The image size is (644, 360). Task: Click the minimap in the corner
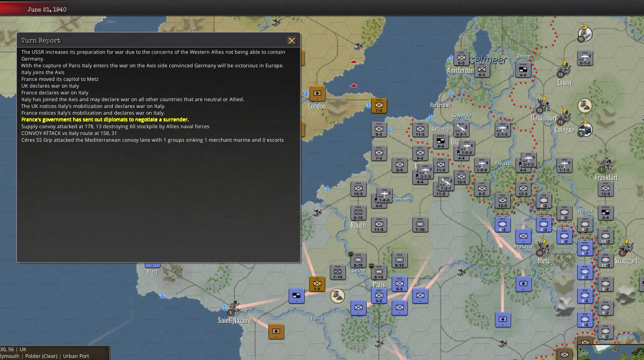coord(611,352)
